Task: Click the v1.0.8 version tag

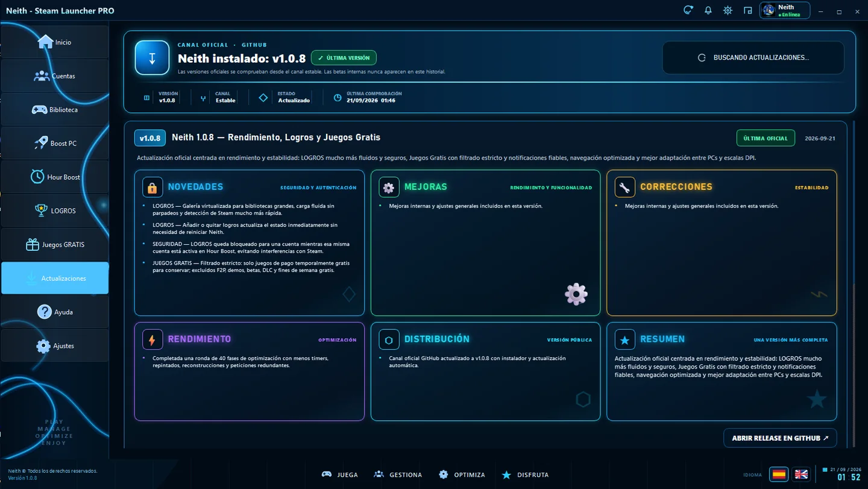Action: (x=150, y=138)
